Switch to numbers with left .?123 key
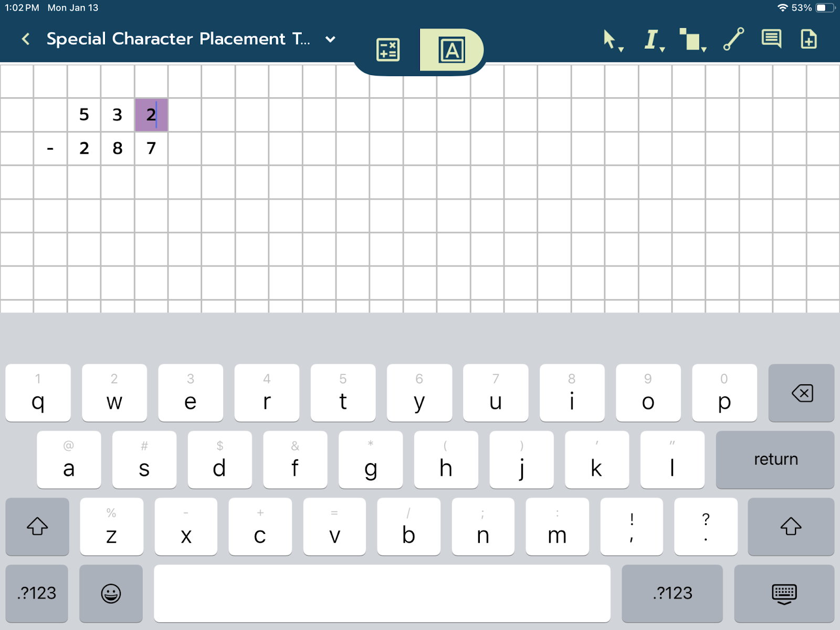 coord(37,593)
